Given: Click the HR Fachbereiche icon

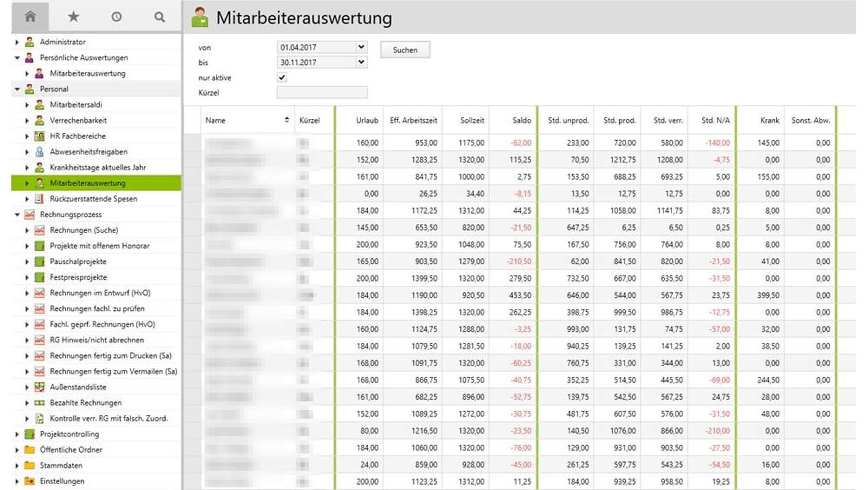Looking at the screenshot, I should 40,136.
